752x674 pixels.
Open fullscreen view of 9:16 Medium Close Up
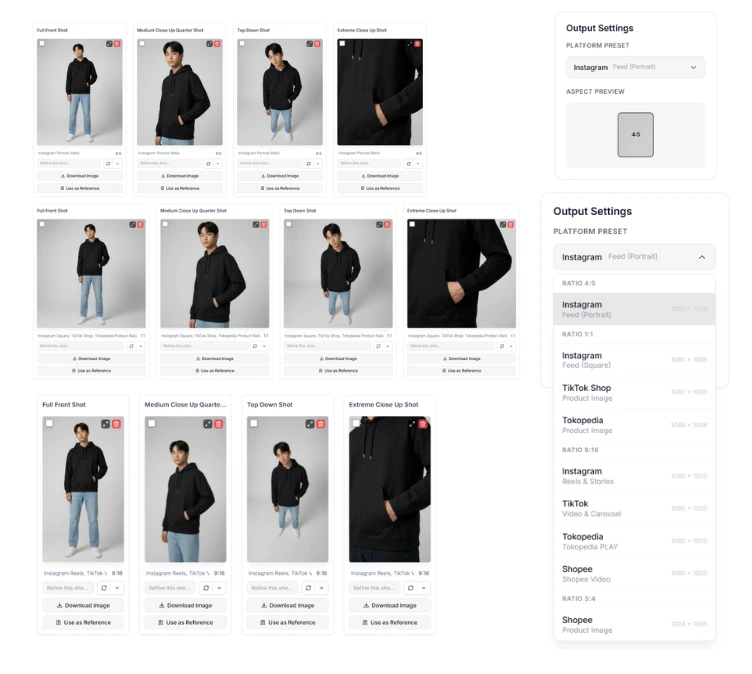pyautogui.click(x=208, y=424)
